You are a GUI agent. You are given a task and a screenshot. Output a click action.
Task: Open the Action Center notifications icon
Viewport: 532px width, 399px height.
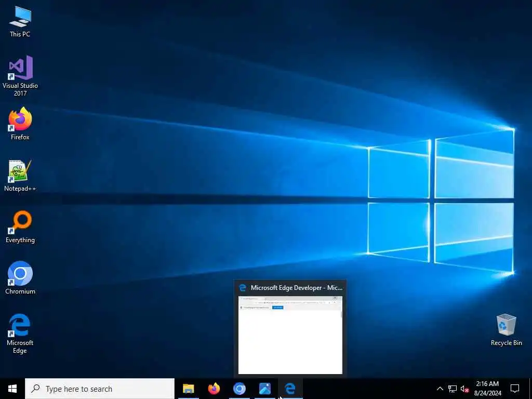pos(515,389)
